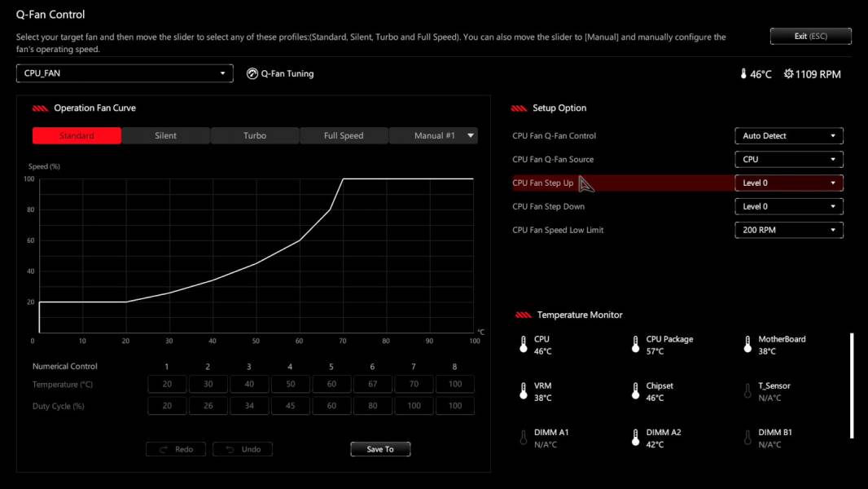Screen dimensions: 868x489
Task: Click Duty Cycle field showing 26
Action: click(208, 405)
